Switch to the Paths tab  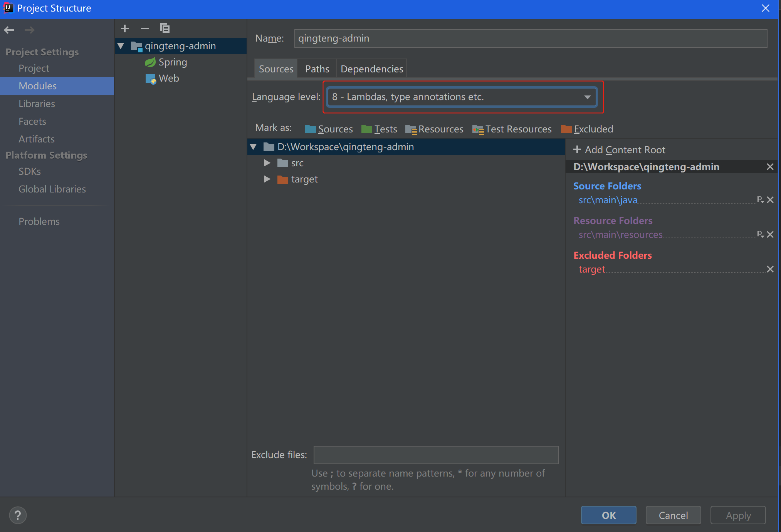pos(317,68)
